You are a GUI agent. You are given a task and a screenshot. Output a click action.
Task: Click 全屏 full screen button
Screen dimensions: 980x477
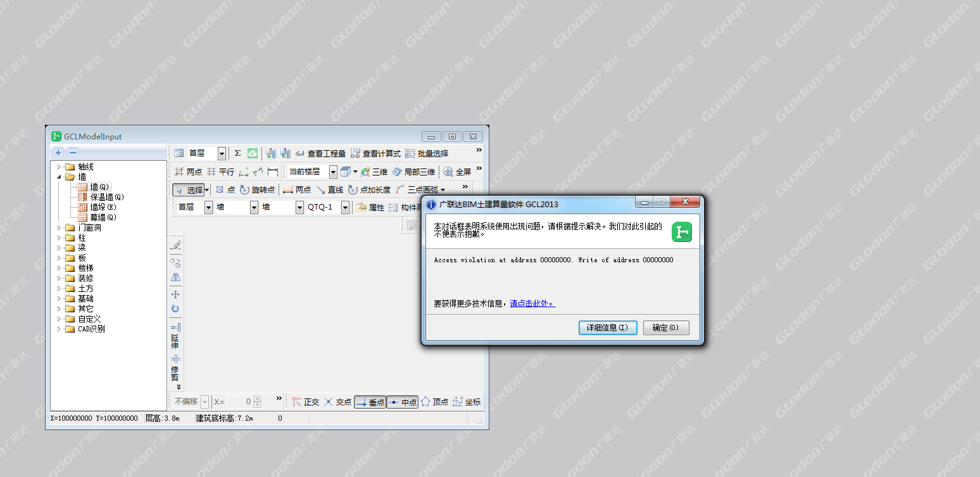click(457, 172)
